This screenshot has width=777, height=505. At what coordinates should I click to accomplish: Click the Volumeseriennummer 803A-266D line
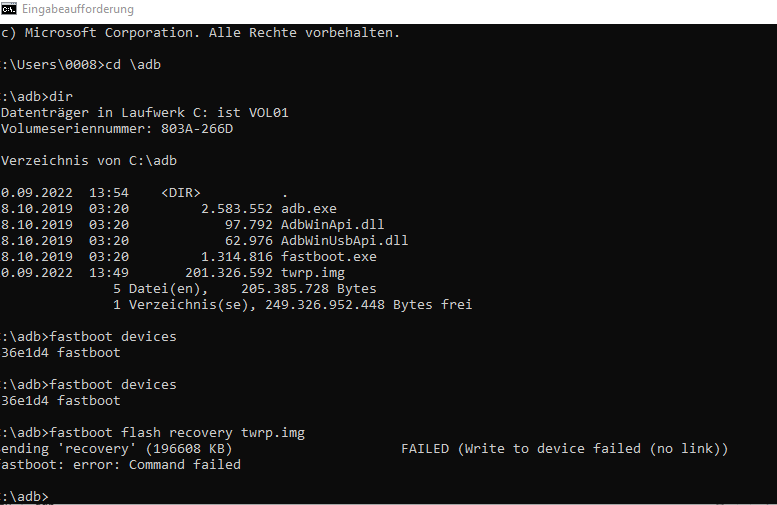tap(117, 129)
